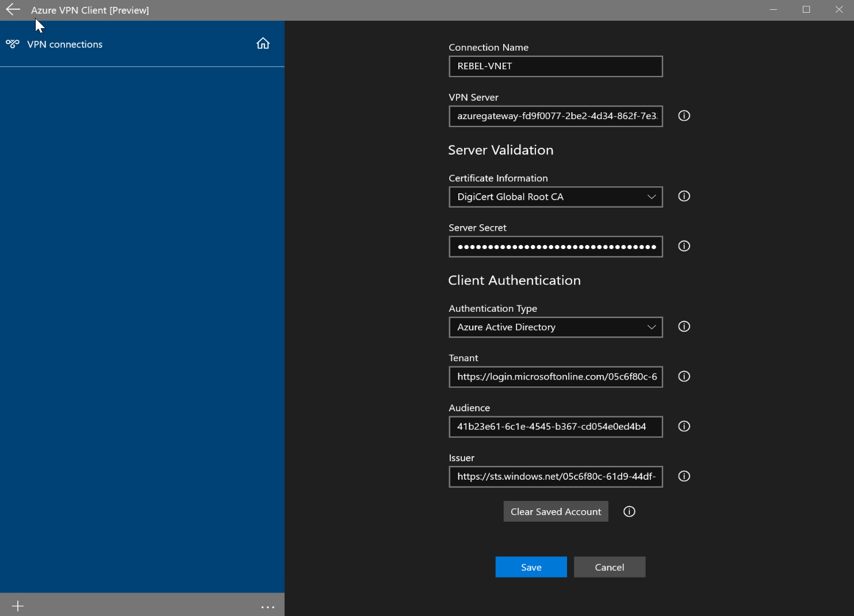This screenshot has width=854, height=616.
Task: Click inside the Connection Name field
Action: click(x=555, y=66)
